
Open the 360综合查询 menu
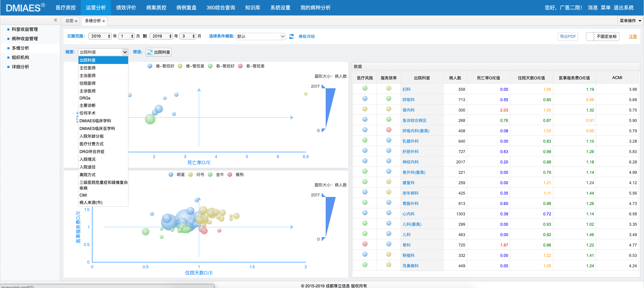click(221, 8)
